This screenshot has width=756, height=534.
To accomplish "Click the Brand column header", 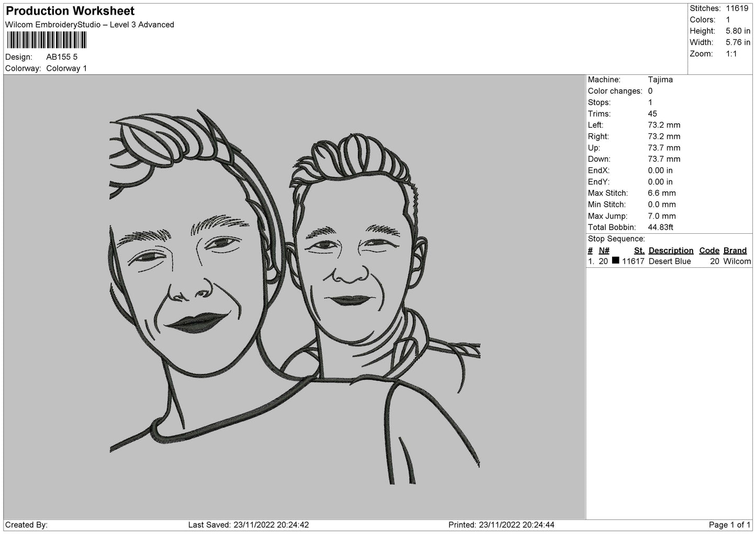I will pyautogui.click(x=735, y=251).
